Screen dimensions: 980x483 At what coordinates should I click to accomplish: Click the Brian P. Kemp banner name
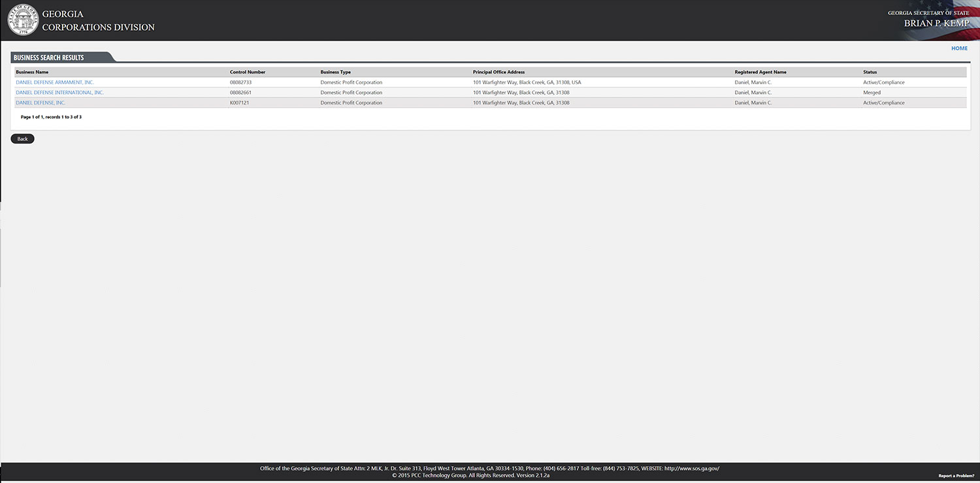pos(936,23)
